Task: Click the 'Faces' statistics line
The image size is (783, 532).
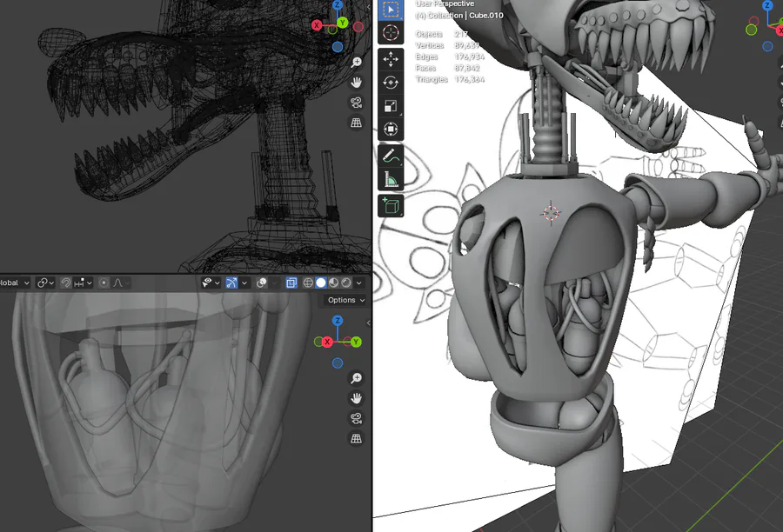Action: (x=447, y=68)
